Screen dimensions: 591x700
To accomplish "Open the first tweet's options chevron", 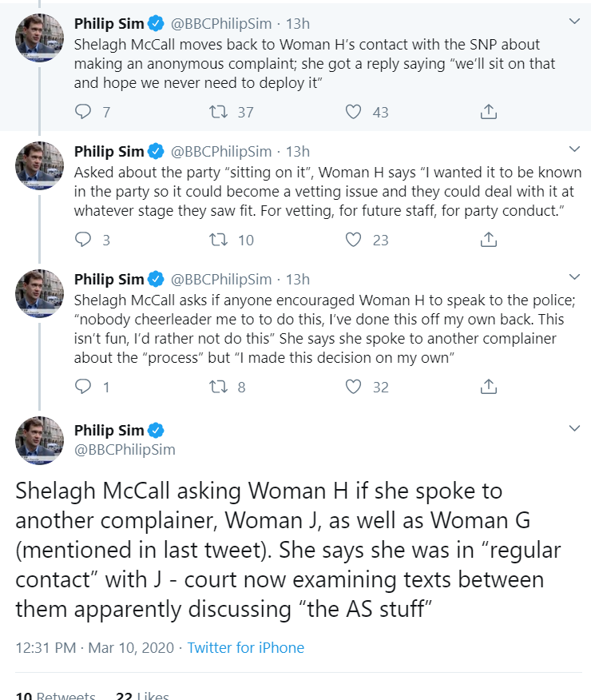I will [x=574, y=21].
